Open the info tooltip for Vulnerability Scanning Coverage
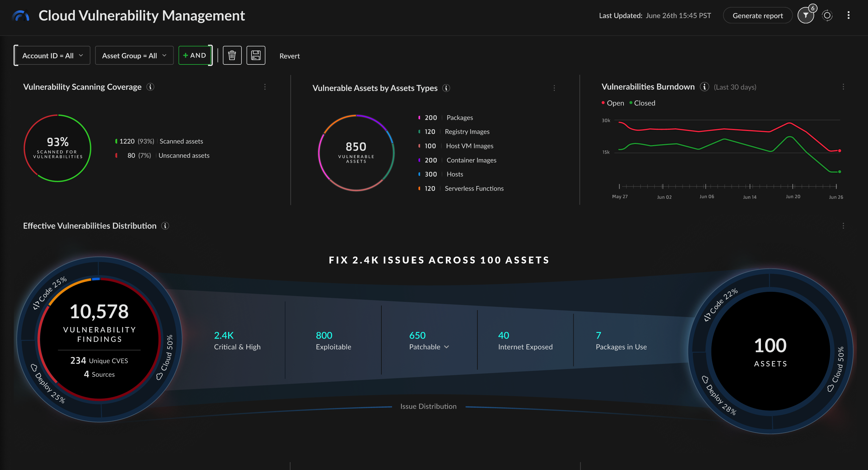This screenshot has height=470, width=868. pos(150,87)
